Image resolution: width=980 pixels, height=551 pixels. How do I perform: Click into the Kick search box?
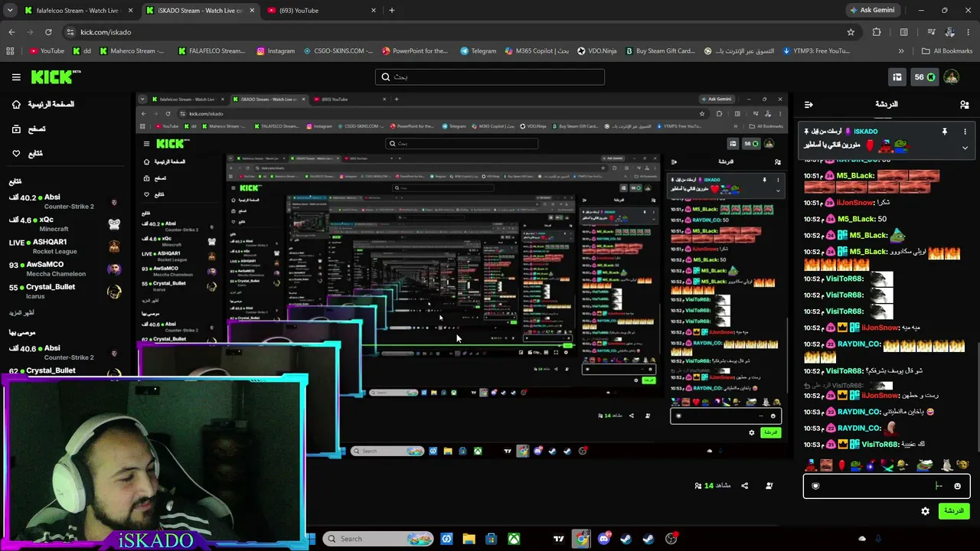[490, 77]
